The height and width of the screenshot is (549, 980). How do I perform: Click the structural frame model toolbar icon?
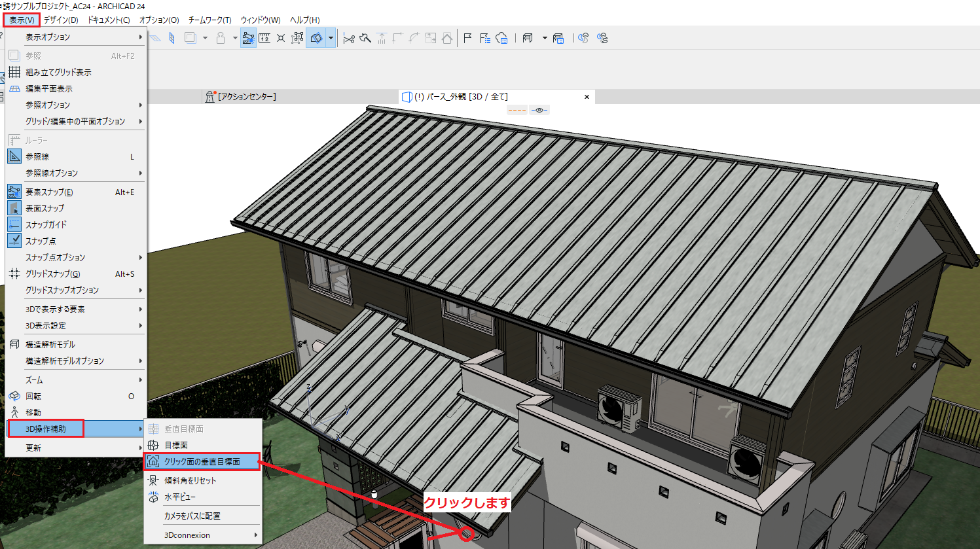(528, 38)
